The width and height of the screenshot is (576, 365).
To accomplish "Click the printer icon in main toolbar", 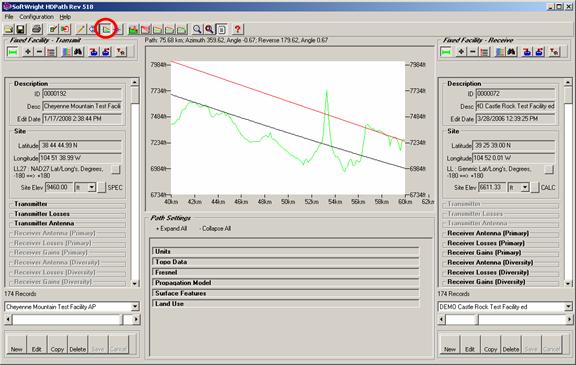I will coord(37,29).
